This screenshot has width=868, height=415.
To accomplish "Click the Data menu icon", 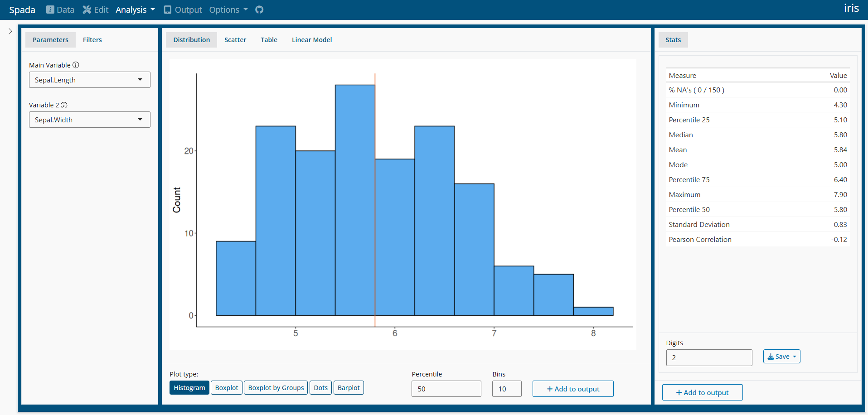I will [50, 10].
